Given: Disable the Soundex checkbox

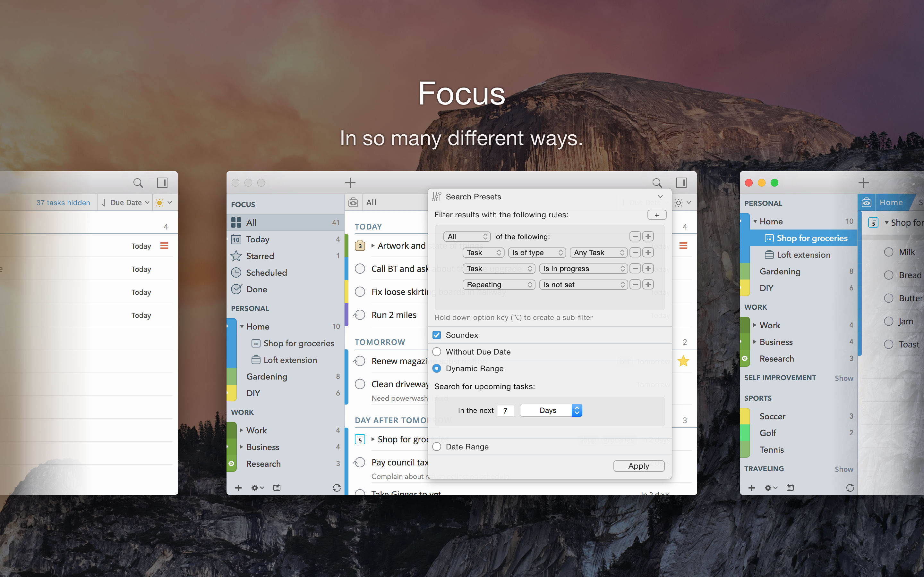Looking at the screenshot, I should click(x=437, y=335).
